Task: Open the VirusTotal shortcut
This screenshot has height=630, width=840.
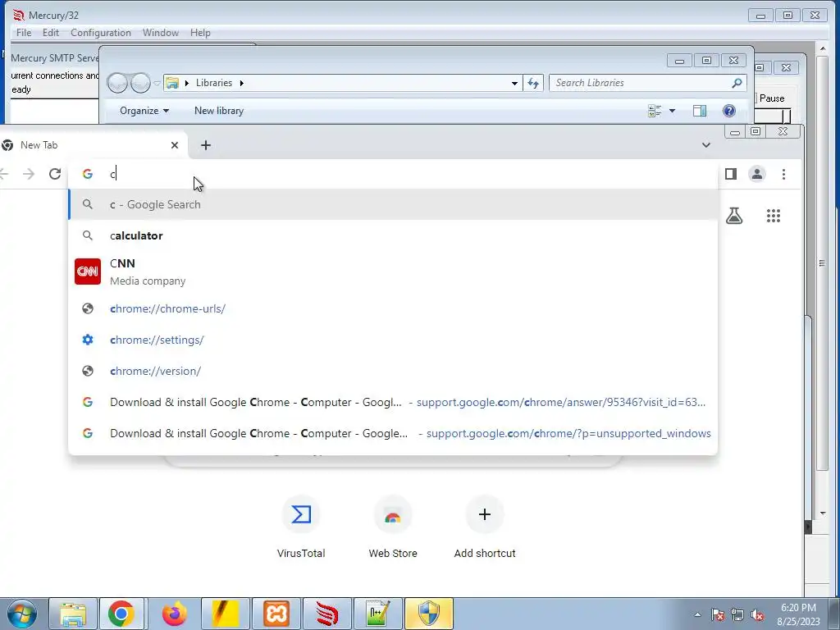Action: (300, 527)
